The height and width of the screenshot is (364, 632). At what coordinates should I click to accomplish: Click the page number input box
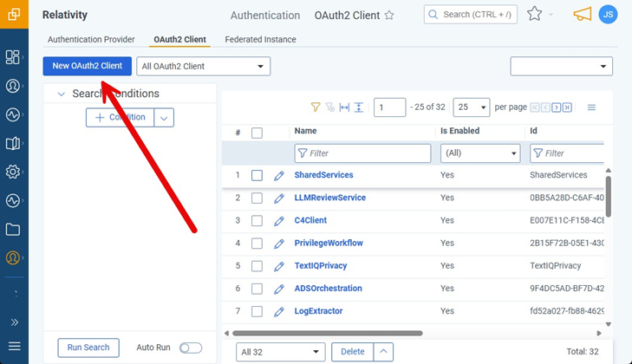tap(389, 107)
